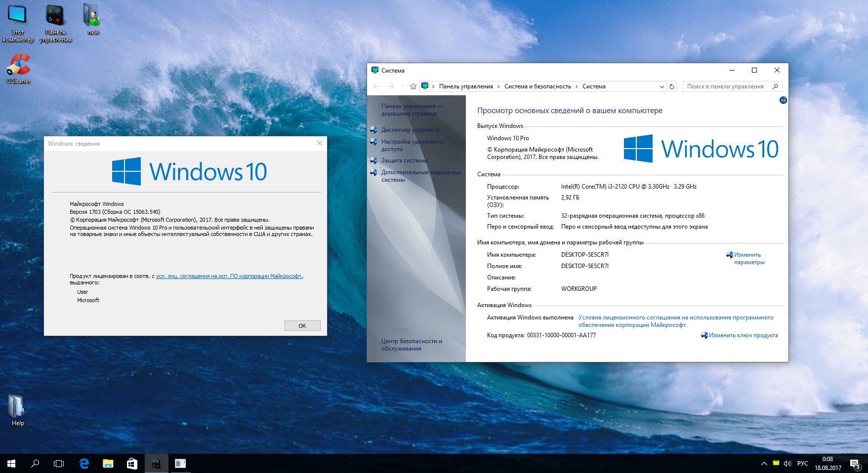Image resolution: width=868 pixels, height=473 pixels.
Task: Open усл. лиц. соглашения link in winver dialog
Action: pos(229,276)
